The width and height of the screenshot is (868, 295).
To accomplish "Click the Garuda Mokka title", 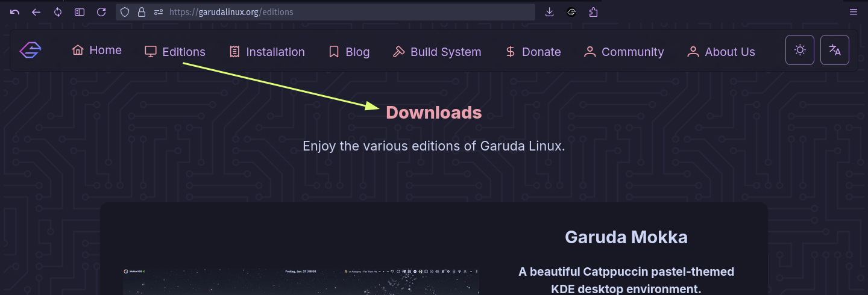I will pos(626,237).
